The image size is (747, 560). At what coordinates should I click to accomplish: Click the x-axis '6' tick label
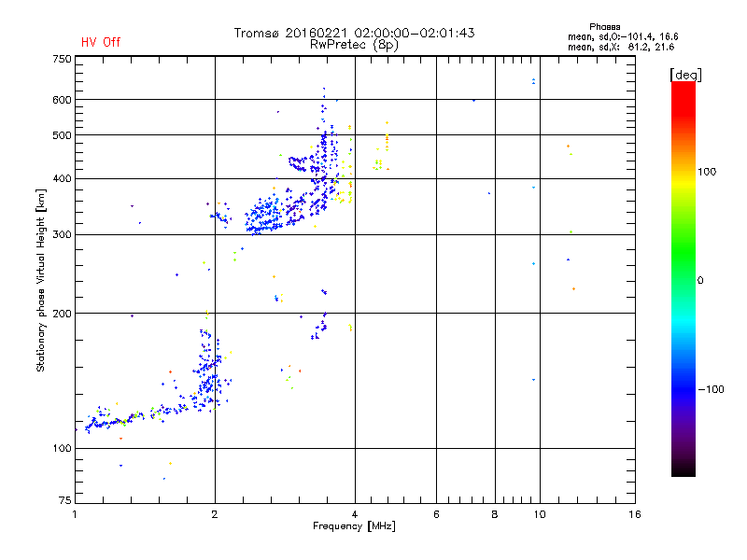[x=436, y=514]
